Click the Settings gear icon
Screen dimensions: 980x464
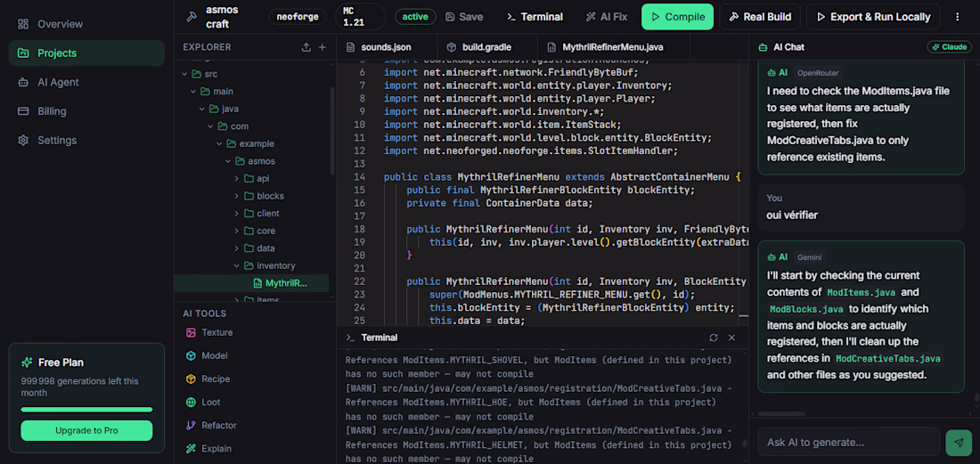tap(23, 140)
